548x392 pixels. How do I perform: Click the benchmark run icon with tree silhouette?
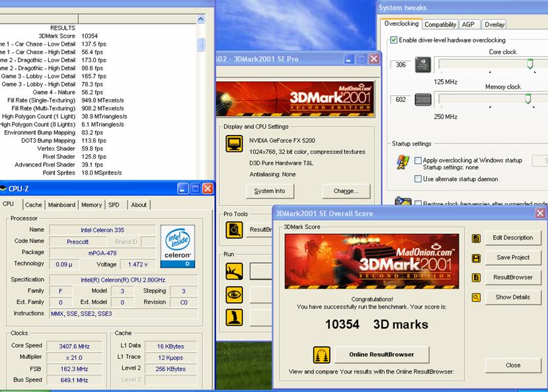coord(234,272)
